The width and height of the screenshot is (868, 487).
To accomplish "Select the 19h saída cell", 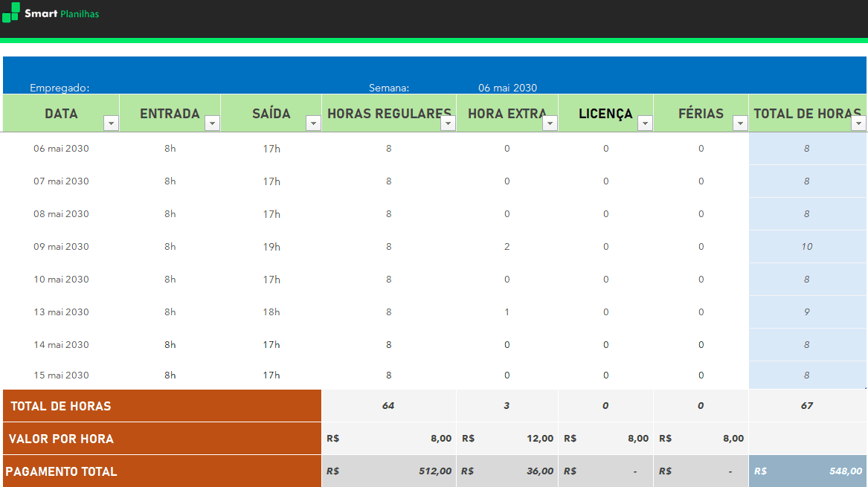I will 271,247.
